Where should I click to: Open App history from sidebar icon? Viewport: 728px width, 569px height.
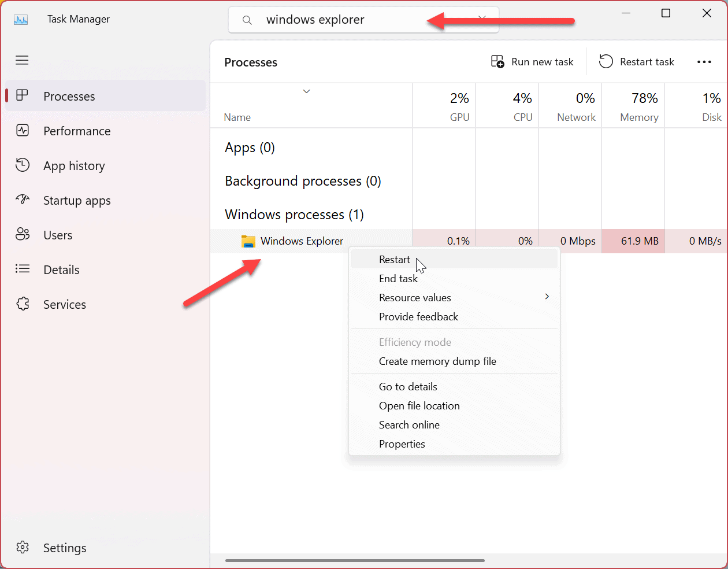coord(23,165)
